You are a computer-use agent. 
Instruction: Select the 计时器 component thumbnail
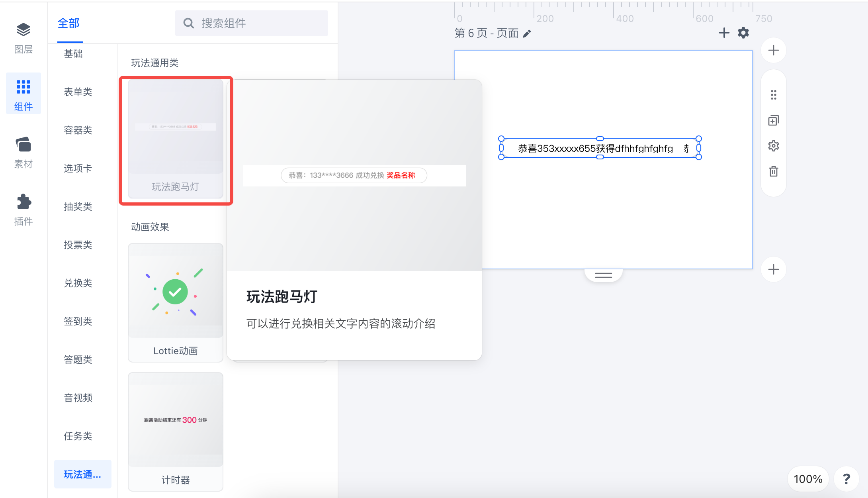point(176,432)
